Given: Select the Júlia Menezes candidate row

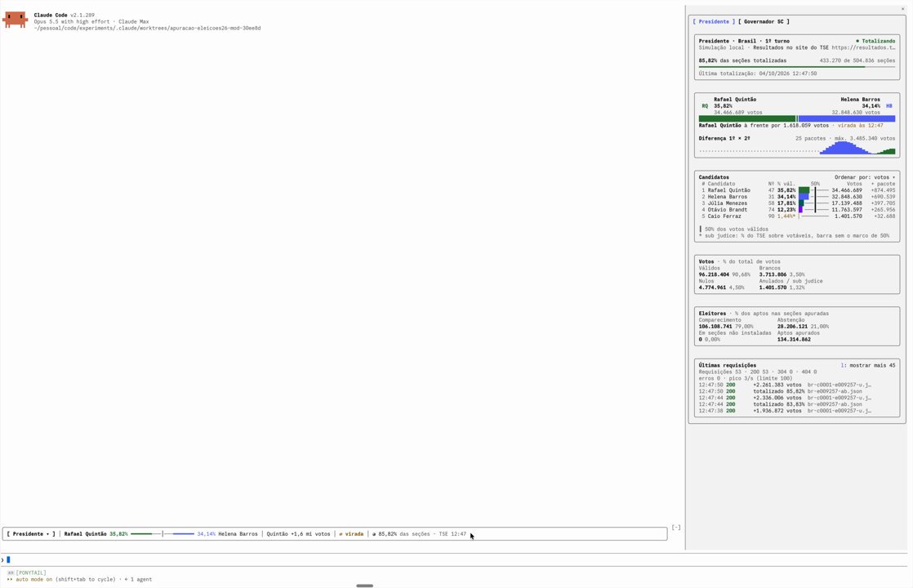Looking at the screenshot, I should [797, 203].
